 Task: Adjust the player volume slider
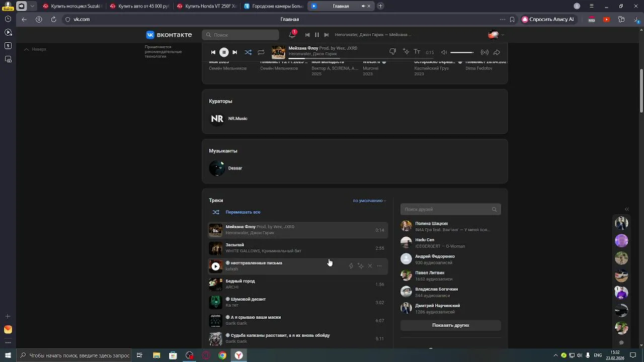(462, 52)
